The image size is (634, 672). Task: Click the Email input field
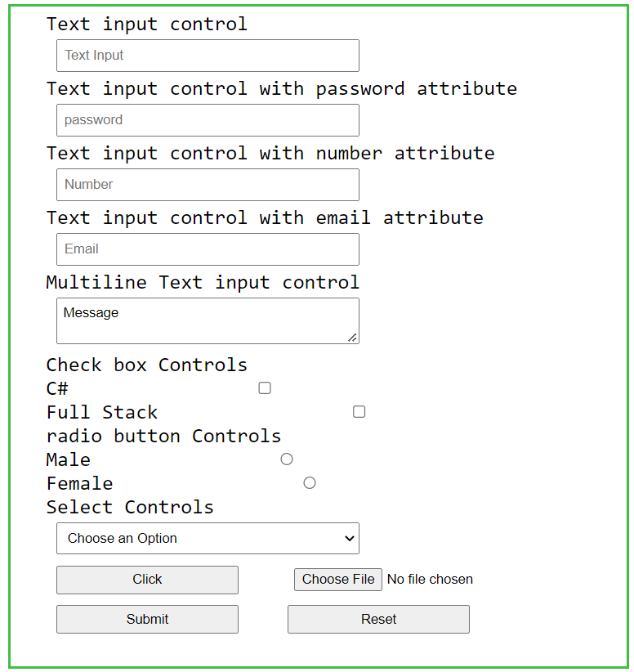coord(208,249)
